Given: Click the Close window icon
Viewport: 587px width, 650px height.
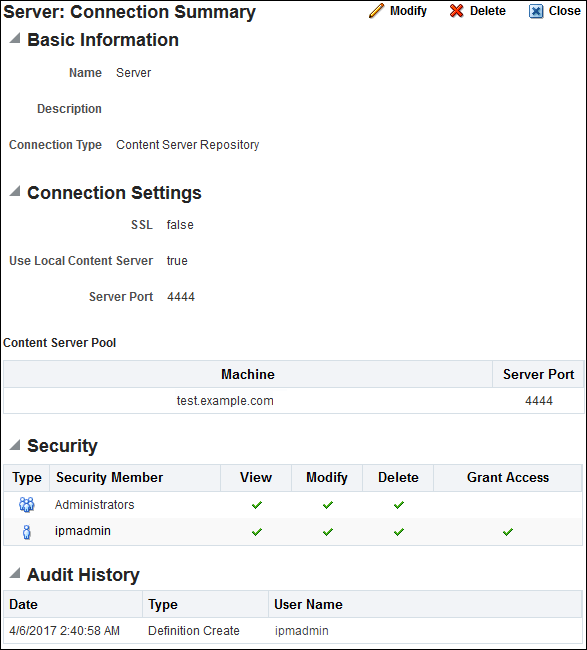Looking at the screenshot, I should click(536, 11).
